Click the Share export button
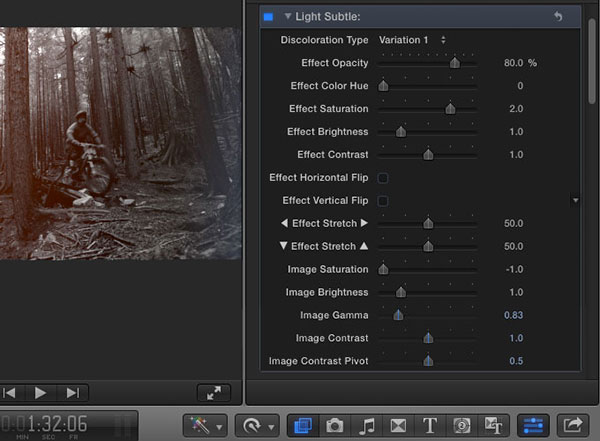The width and height of the screenshot is (600, 441). click(x=572, y=425)
